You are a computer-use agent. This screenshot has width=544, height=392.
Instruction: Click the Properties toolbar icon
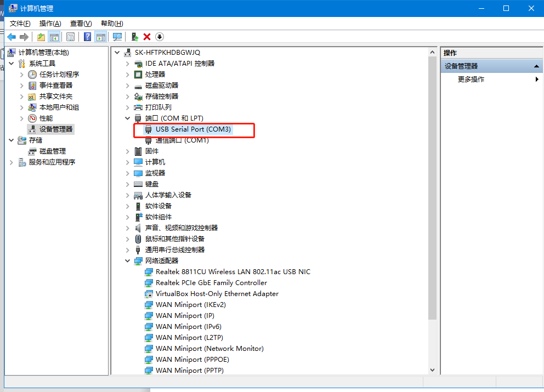71,37
